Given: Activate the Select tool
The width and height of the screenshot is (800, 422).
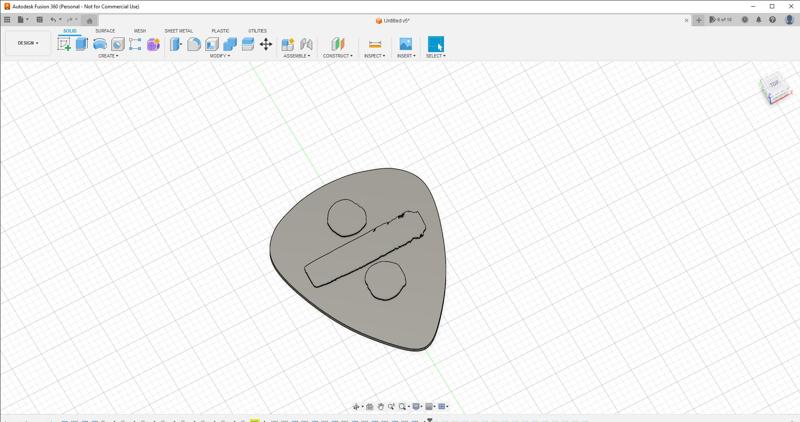Looking at the screenshot, I should pos(436,44).
